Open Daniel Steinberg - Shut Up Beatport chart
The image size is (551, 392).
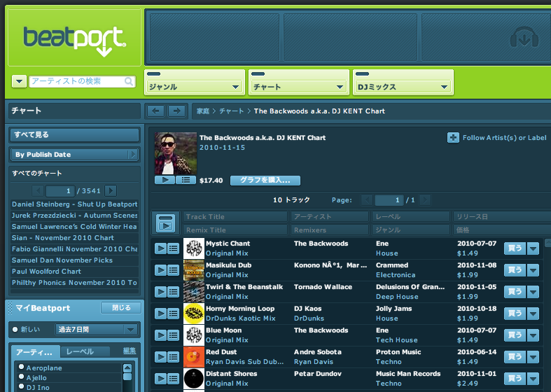(x=74, y=204)
